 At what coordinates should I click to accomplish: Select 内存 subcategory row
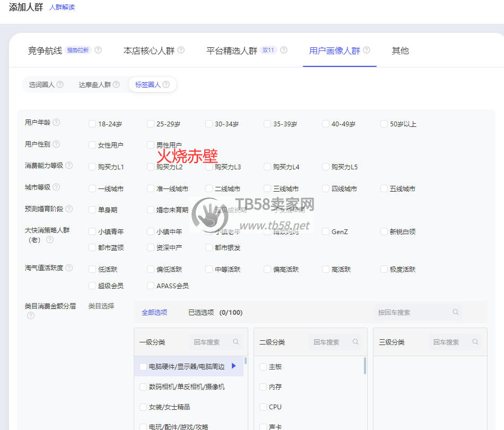click(309, 386)
